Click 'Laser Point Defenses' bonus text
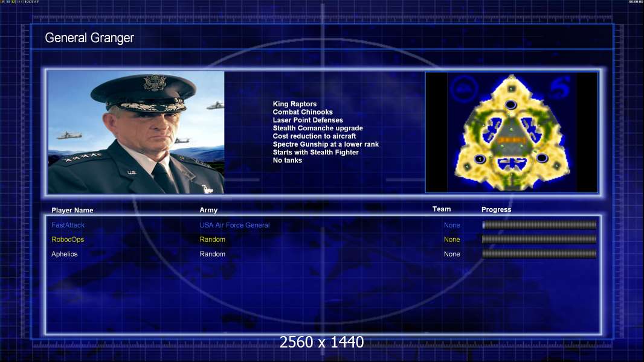This screenshot has height=362, width=644. [308, 120]
